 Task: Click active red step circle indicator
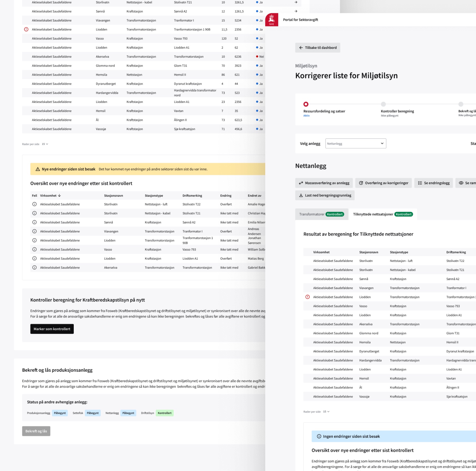point(306,104)
